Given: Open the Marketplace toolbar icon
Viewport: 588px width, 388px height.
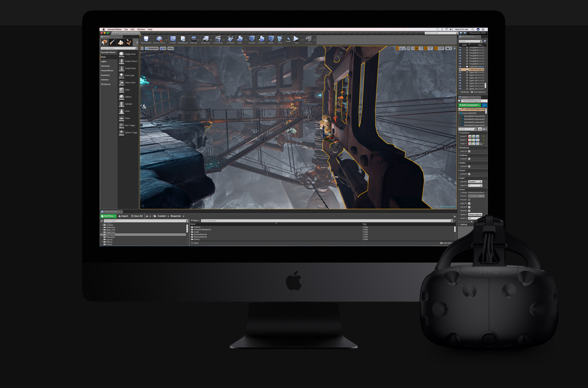Looking at the screenshot, I should (x=183, y=40).
